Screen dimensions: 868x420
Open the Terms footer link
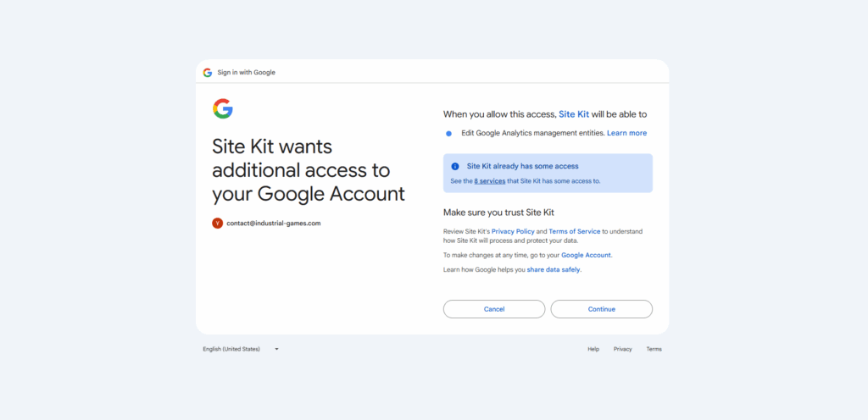pos(654,349)
